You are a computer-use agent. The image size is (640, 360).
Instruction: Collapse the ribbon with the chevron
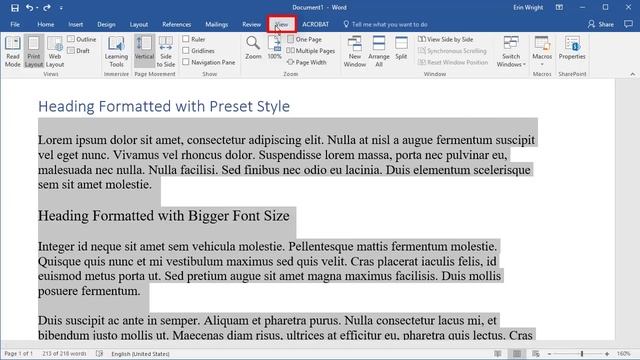point(633,74)
